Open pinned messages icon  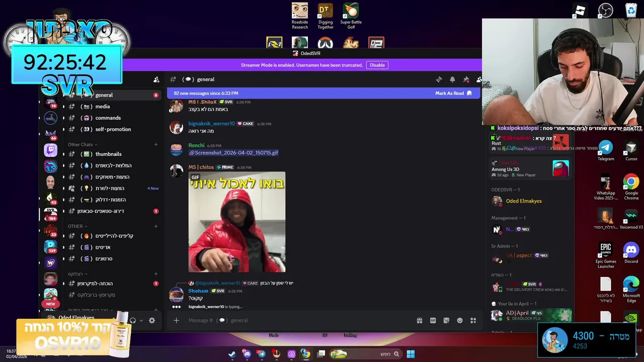466,79
